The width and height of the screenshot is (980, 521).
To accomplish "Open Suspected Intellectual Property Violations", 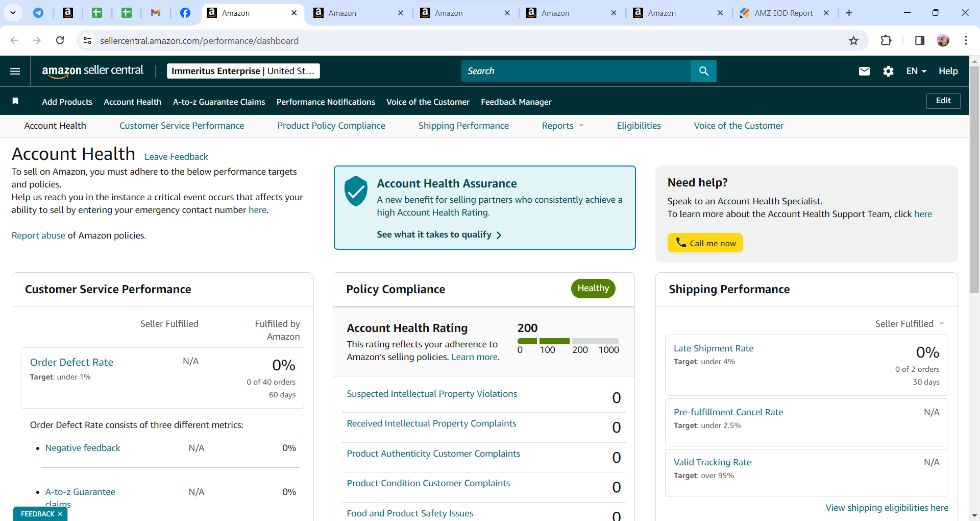I will (x=432, y=394).
